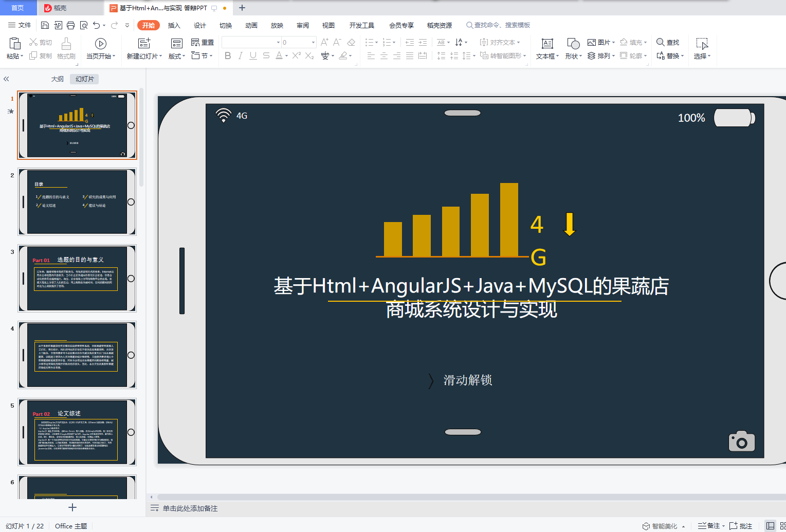Screen dimensions: 786x532
Task: Click the Shapes (形状) icon
Action: coord(573,44)
